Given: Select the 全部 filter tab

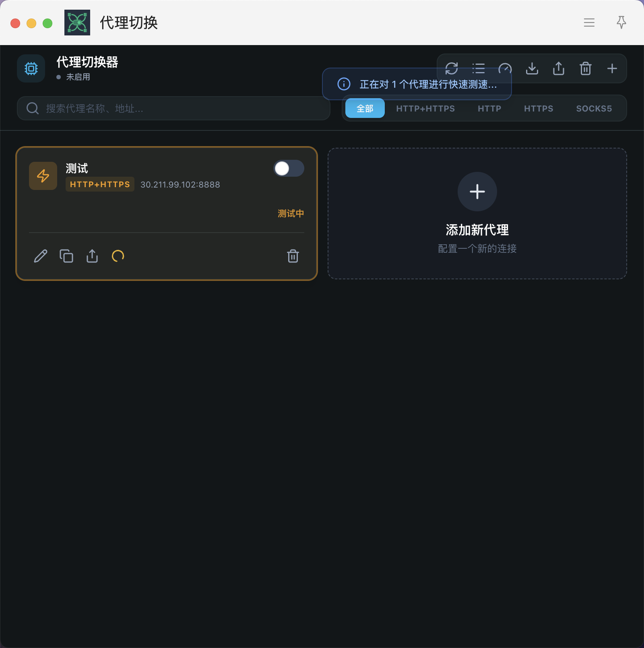Looking at the screenshot, I should pos(365,108).
